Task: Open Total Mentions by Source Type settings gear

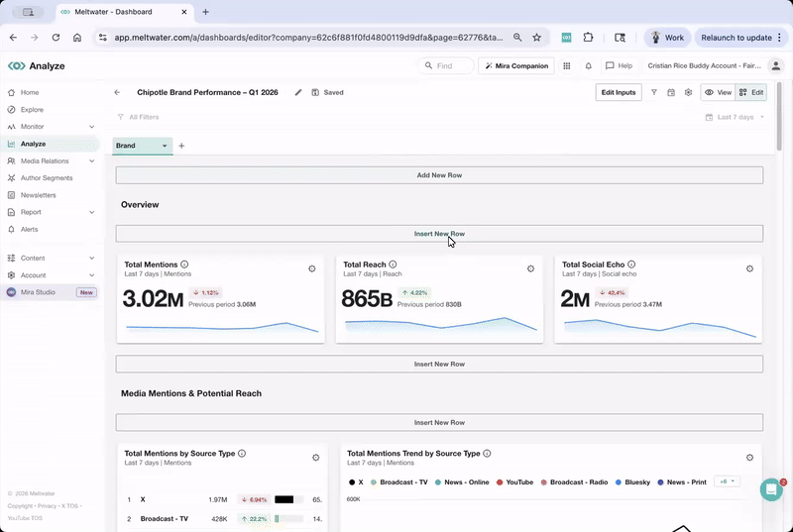Action: coord(315,458)
